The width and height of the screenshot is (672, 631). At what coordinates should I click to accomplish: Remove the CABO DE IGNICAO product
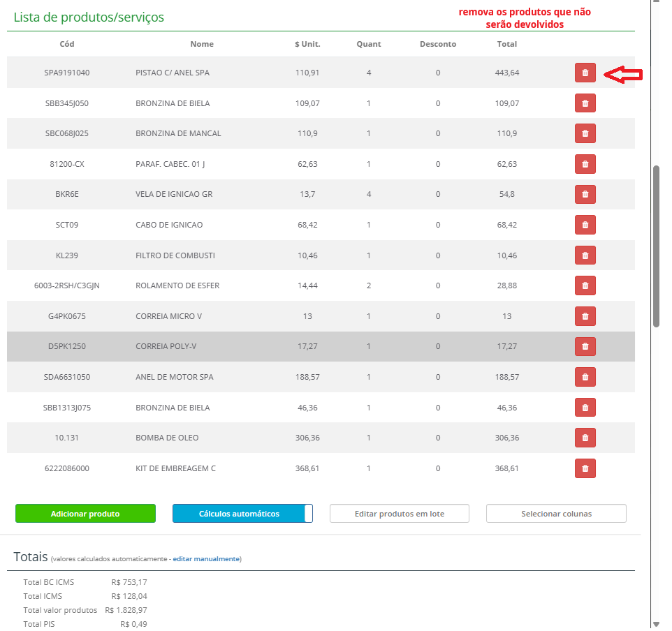click(x=585, y=225)
